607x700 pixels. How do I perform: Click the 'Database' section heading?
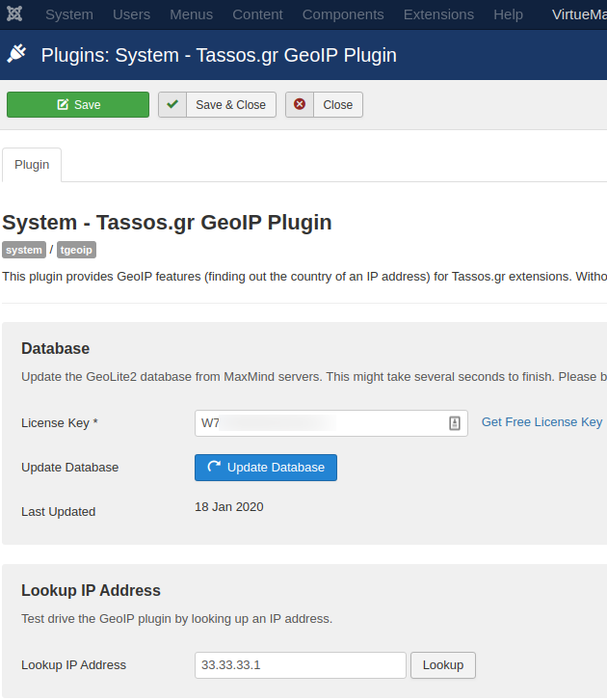55,349
